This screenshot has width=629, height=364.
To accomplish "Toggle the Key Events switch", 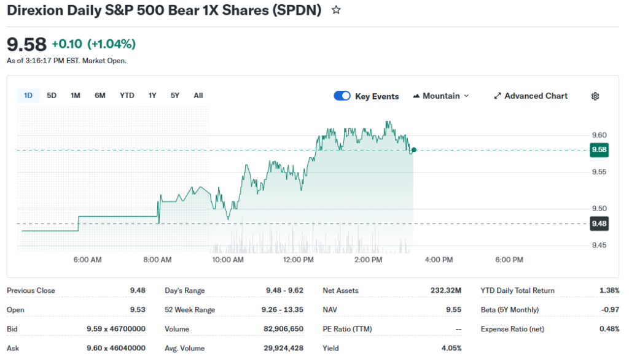I will coord(342,96).
